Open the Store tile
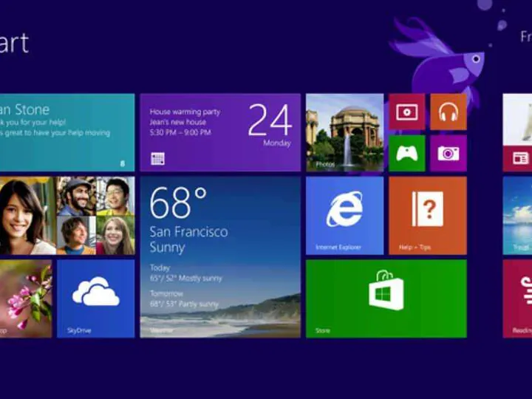 click(386, 299)
